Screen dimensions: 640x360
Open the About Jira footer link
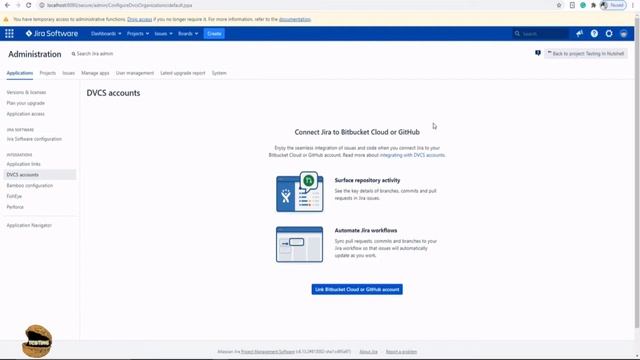click(x=369, y=351)
